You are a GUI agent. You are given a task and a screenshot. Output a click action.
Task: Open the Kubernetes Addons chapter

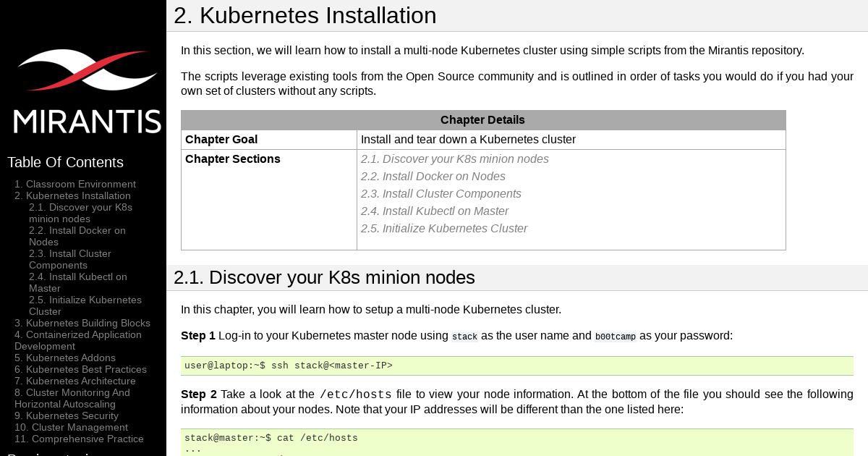coord(70,358)
